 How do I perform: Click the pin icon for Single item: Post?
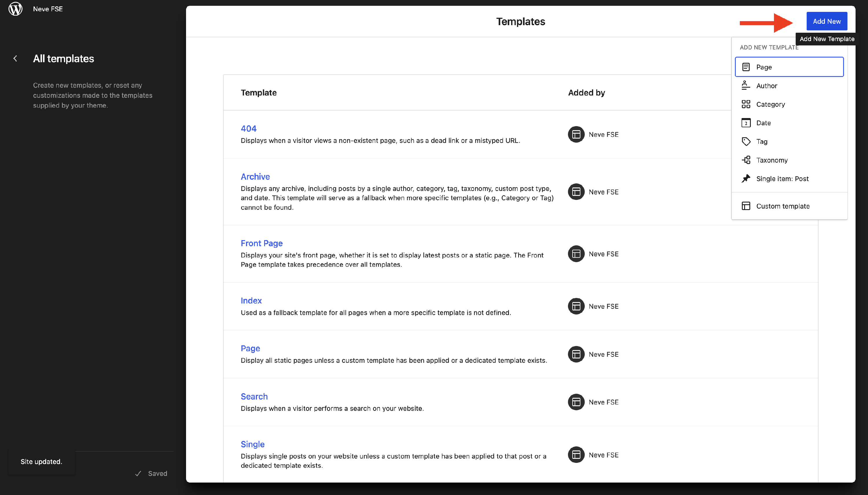[x=746, y=179]
